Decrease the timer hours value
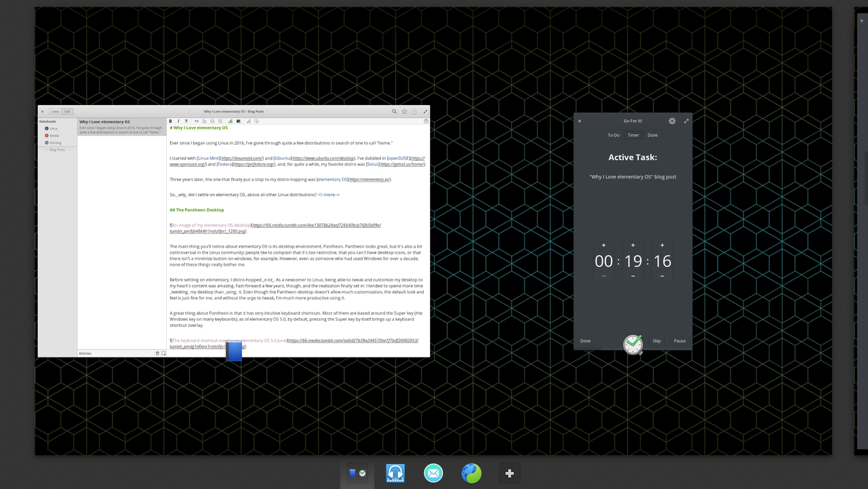 point(604,275)
